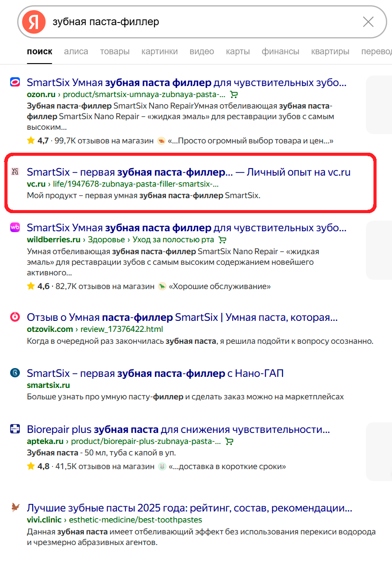Image resolution: width=392 pixels, height=564 pixels.
Task: Click the 4,6 rating star for Wildberries
Action: (30, 286)
